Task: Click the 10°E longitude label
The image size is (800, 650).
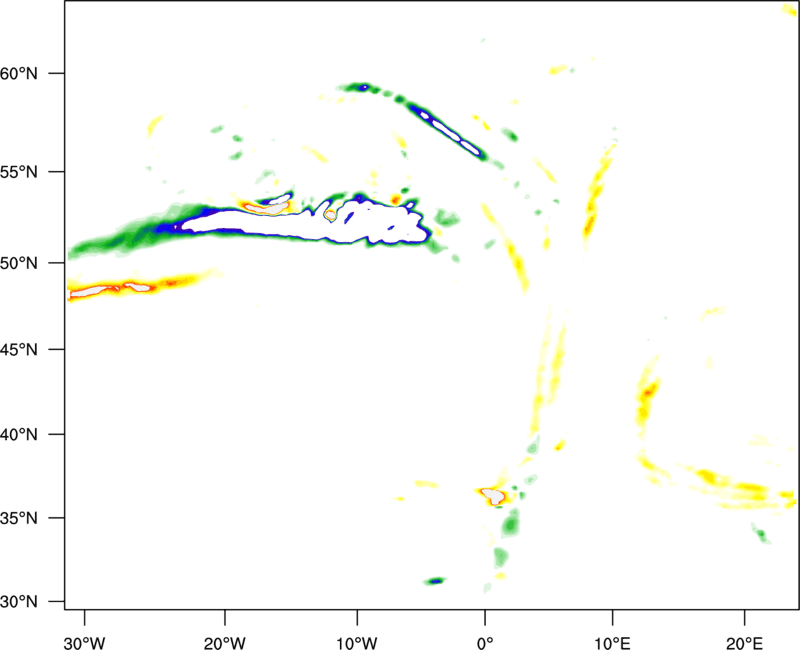Action: [612, 643]
